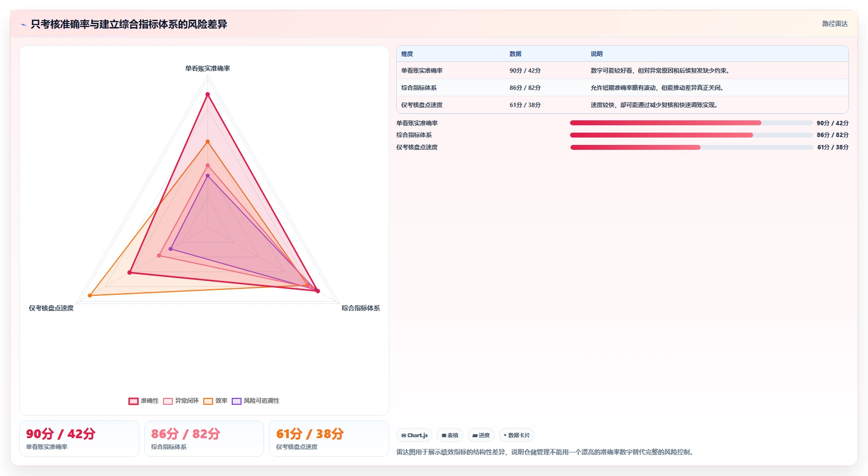The height and width of the screenshot is (476, 868).
Task: Click the 路径雷达 label in the header
Action: [835, 24]
